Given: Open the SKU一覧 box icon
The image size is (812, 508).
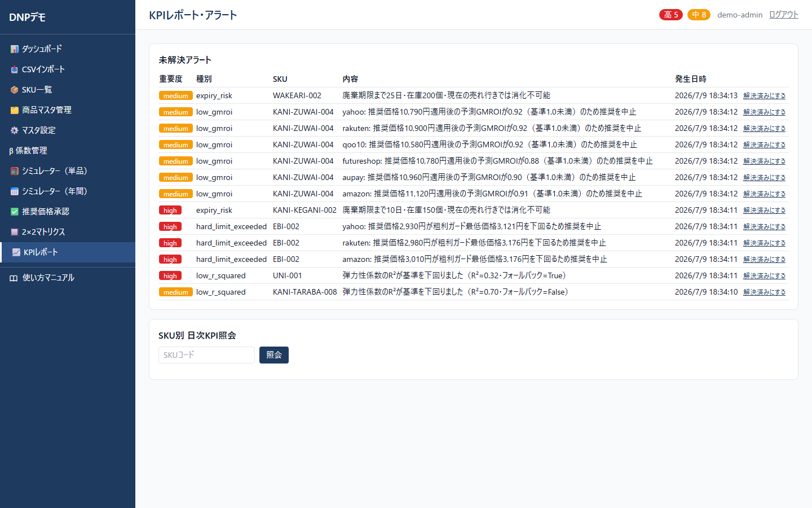Looking at the screenshot, I should click(15, 90).
